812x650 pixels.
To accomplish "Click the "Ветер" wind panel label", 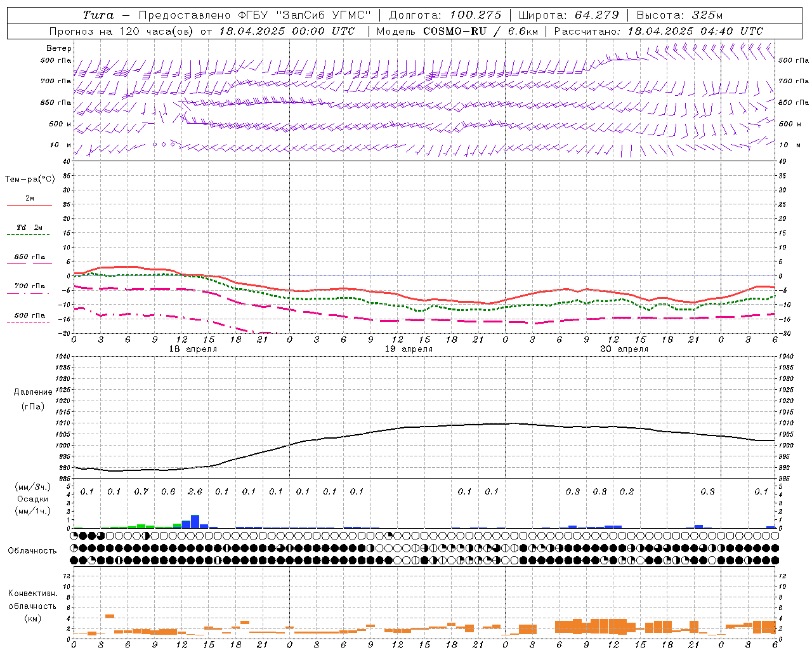I will (x=59, y=48).
